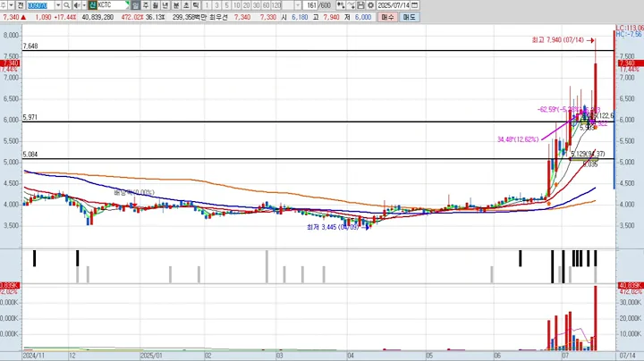644x361 pixels.
Task: Click the 7.648 horizontal line label
Action: click(x=30, y=46)
